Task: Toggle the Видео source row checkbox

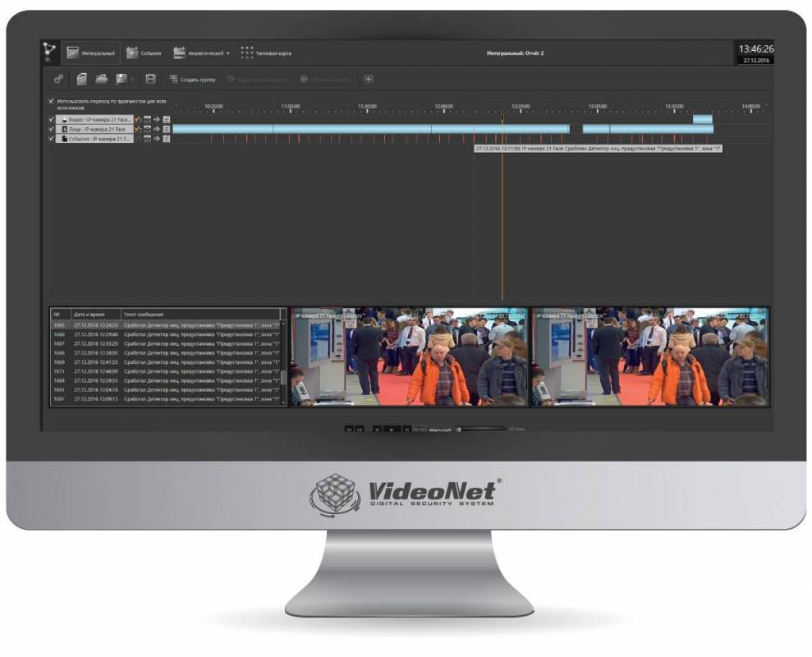Action: (x=51, y=119)
